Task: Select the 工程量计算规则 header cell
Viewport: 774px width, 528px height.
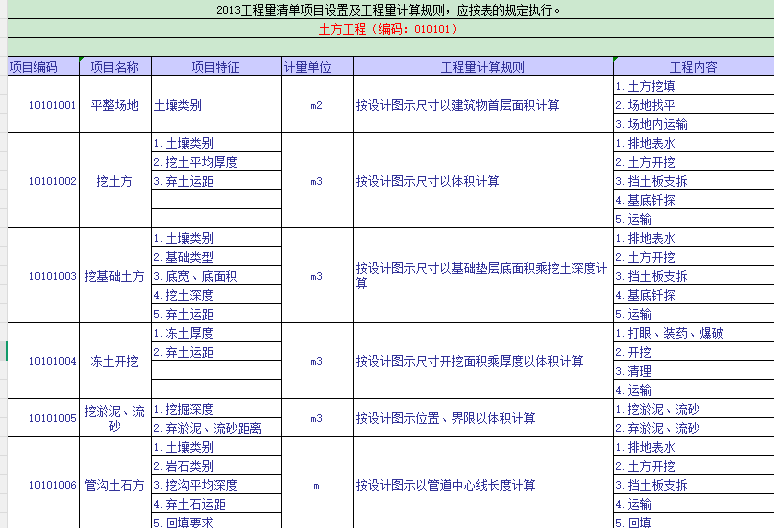Action: [x=483, y=67]
